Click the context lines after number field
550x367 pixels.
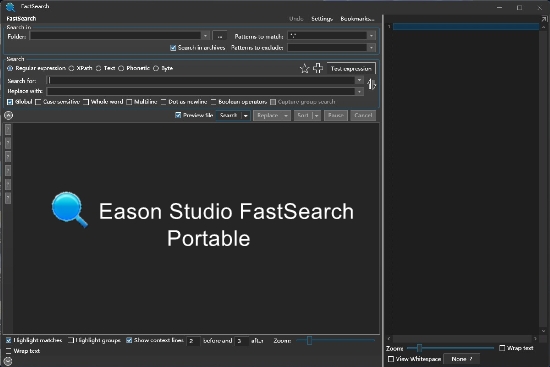tap(241, 341)
